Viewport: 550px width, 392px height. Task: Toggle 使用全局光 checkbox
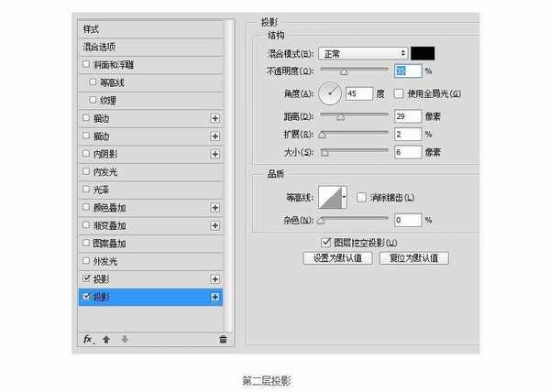(x=399, y=93)
